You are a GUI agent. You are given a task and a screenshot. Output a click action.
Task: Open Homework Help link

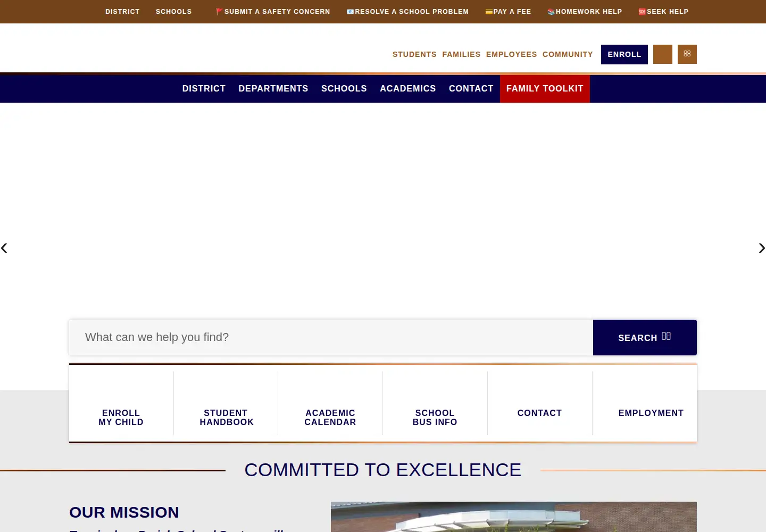point(585,12)
